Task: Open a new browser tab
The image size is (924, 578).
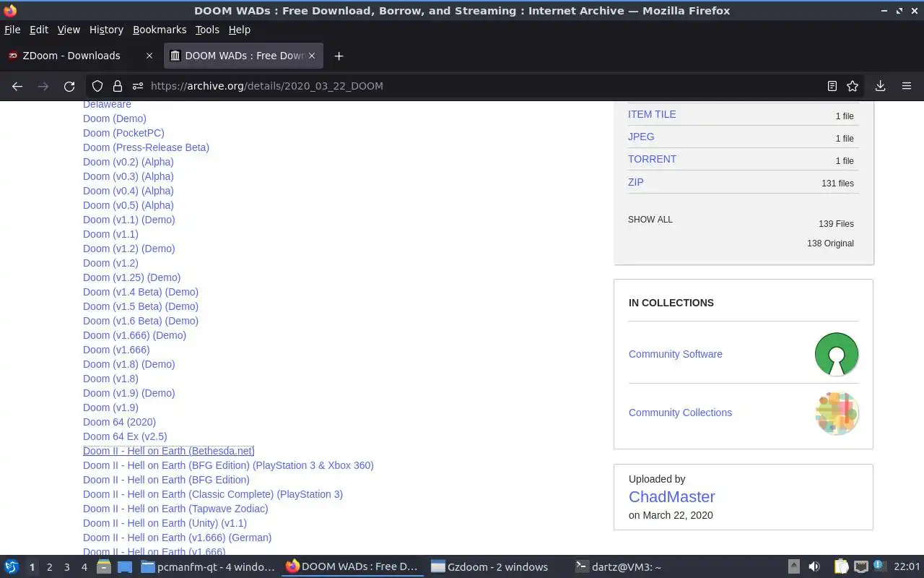Action: pos(339,56)
